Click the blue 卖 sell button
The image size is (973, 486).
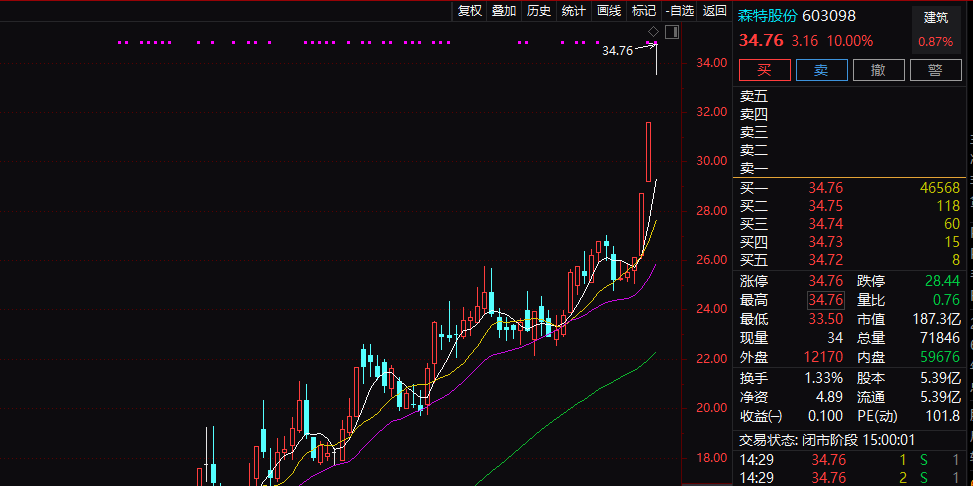pos(822,70)
